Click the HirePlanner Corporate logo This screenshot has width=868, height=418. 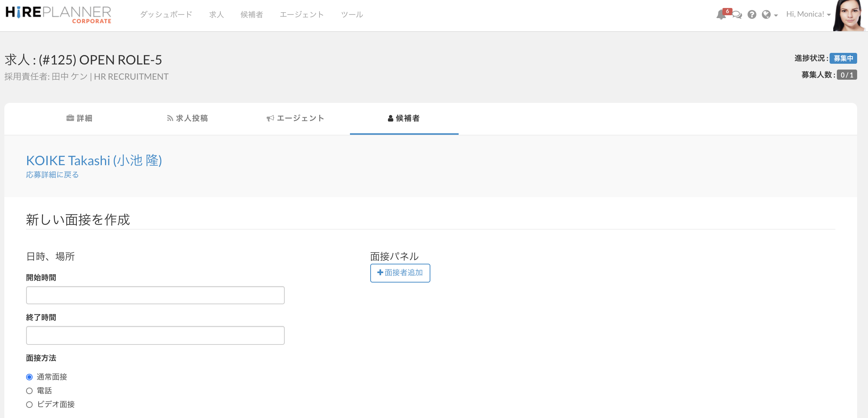pyautogui.click(x=59, y=15)
